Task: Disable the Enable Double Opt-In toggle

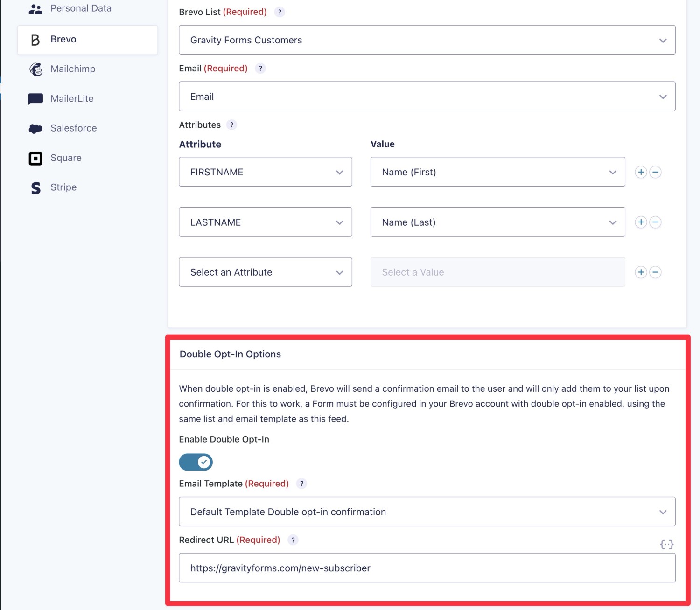Action: pyautogui.click(x=196, y=462)
